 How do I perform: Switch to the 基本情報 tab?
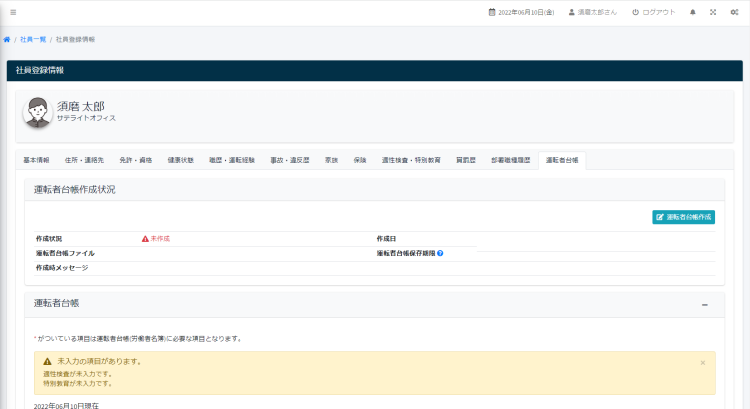[36, 160]
